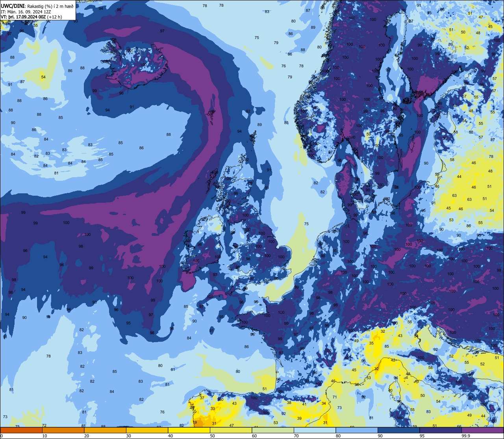Pick the purple above-99.9 legend swatch

pyautogui.click(x=482, y=430)
